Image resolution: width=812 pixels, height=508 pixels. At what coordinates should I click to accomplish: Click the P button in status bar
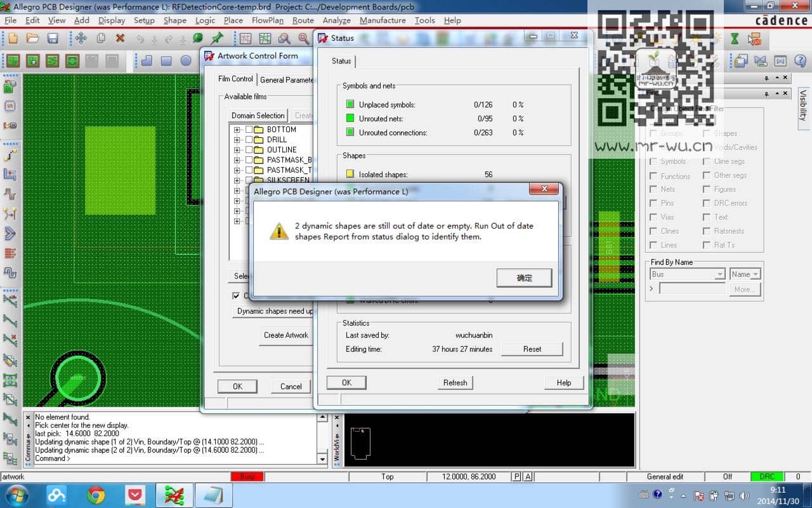point(516,476)
